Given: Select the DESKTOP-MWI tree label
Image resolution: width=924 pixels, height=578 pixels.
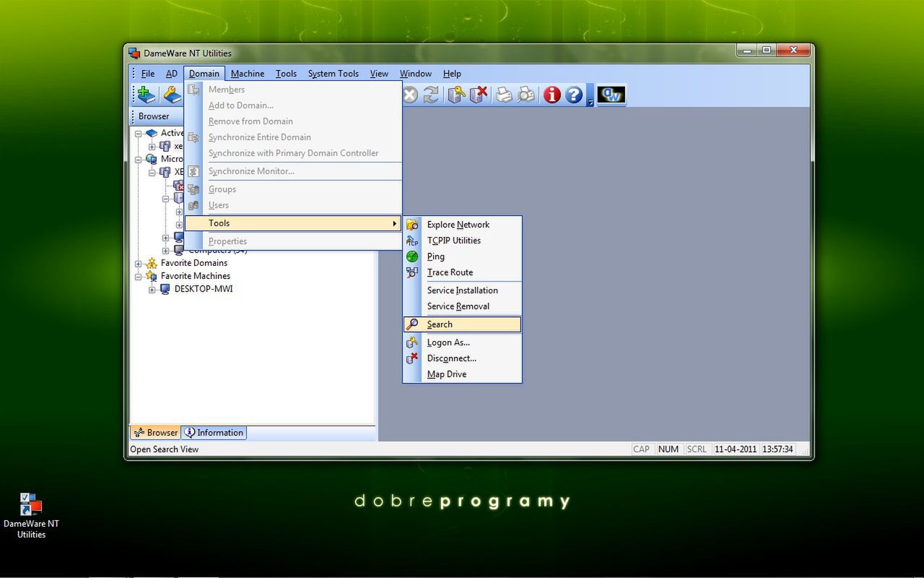Looking at the screenshot, I should [x=204, y=289].
